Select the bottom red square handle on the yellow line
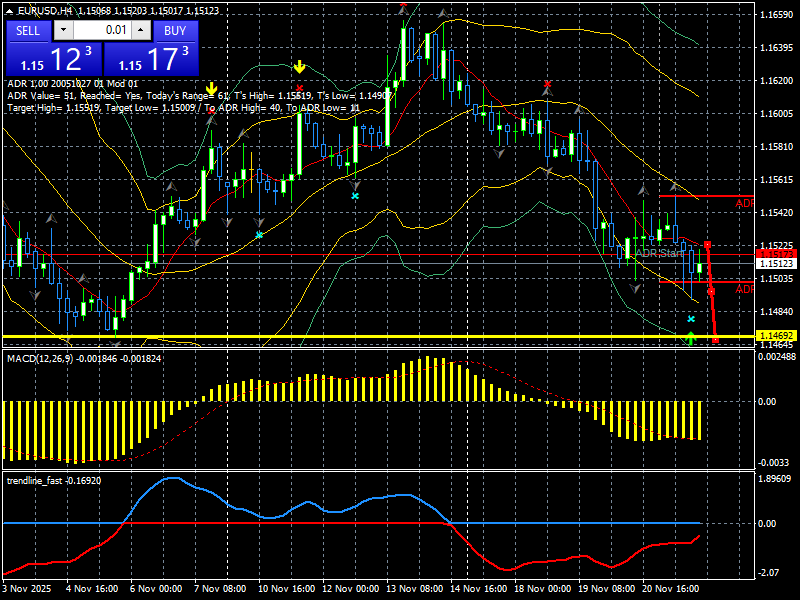 [x=715, y=340]
